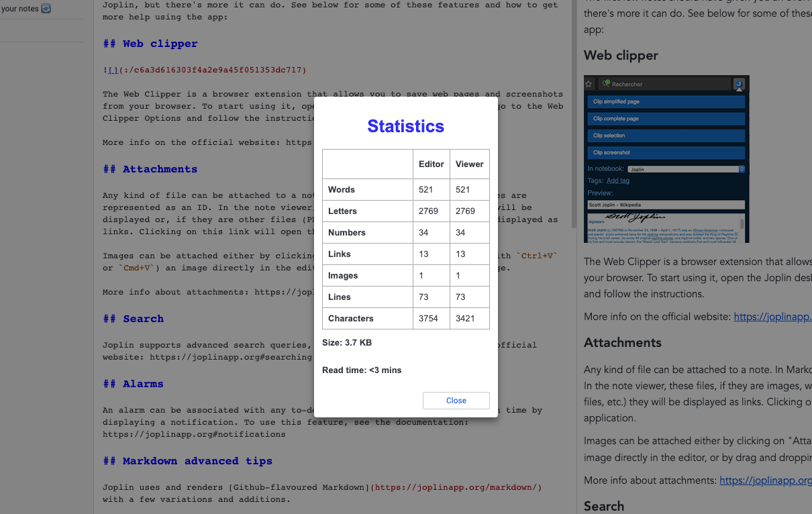The image size is (812, 514).
Task: Click joplinapp.org#searching URL in editor
Action: point(231,357)
